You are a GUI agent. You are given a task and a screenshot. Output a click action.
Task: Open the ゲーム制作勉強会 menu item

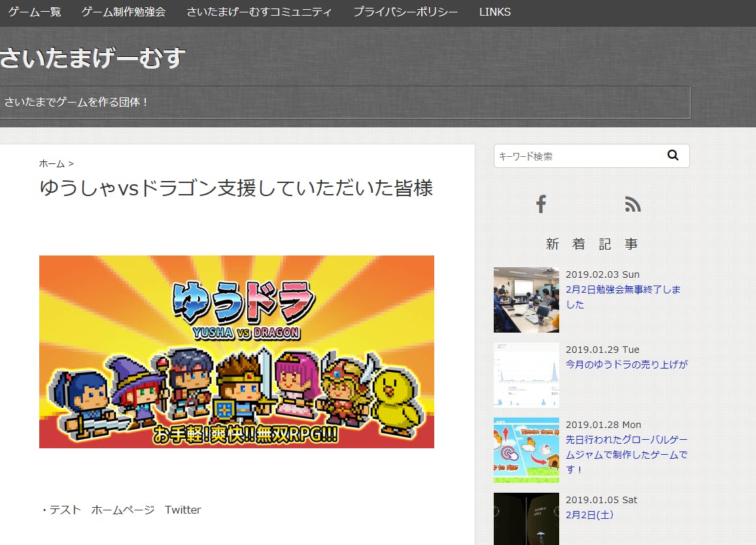[123, 12]
